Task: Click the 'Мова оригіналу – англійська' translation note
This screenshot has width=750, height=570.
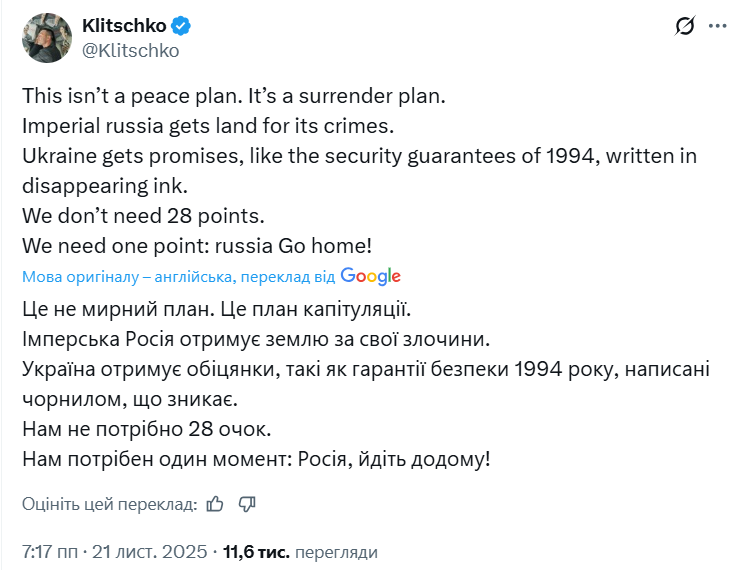Action: pos(178,277)
